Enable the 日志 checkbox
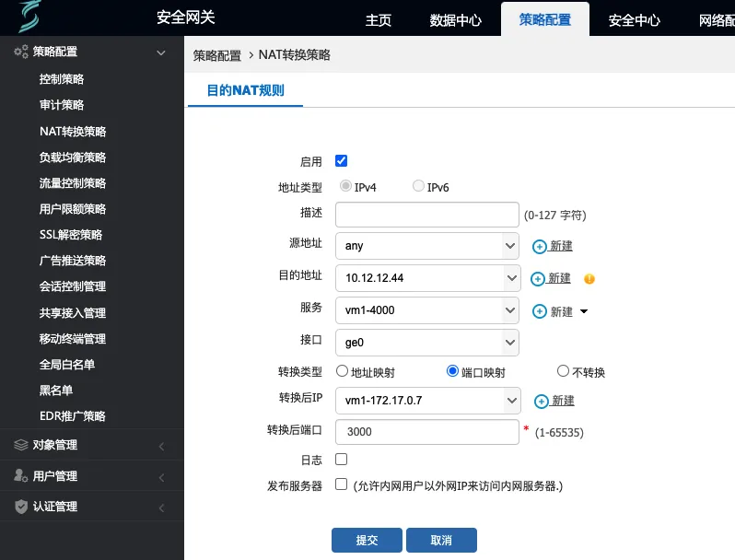This screenshot has height=560, width=735. coord(341,460)
